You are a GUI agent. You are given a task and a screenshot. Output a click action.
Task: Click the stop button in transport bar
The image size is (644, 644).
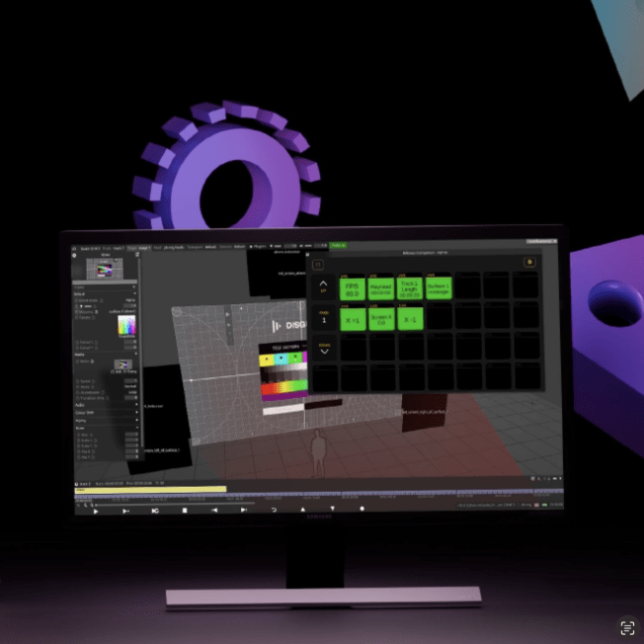coord(185,511)
